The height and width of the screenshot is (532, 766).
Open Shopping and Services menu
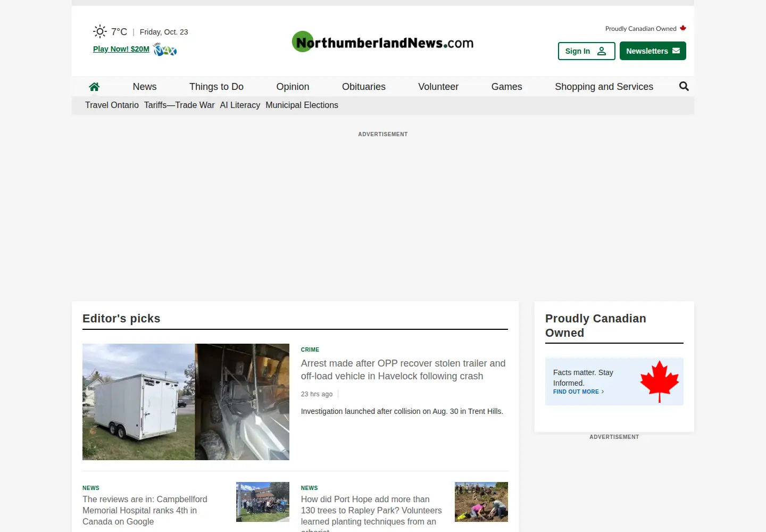pyautogui.click(x=604, y=87)
